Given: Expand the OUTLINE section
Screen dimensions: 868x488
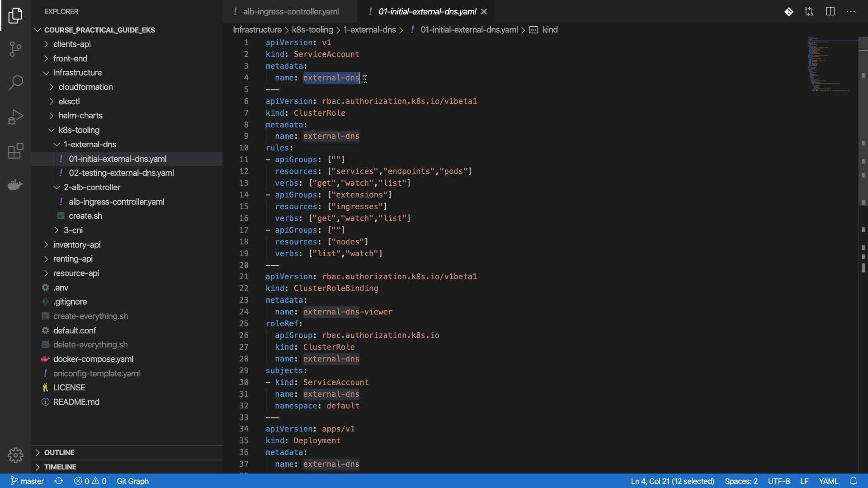Looking at the screenshot, I should pos(59,452).
